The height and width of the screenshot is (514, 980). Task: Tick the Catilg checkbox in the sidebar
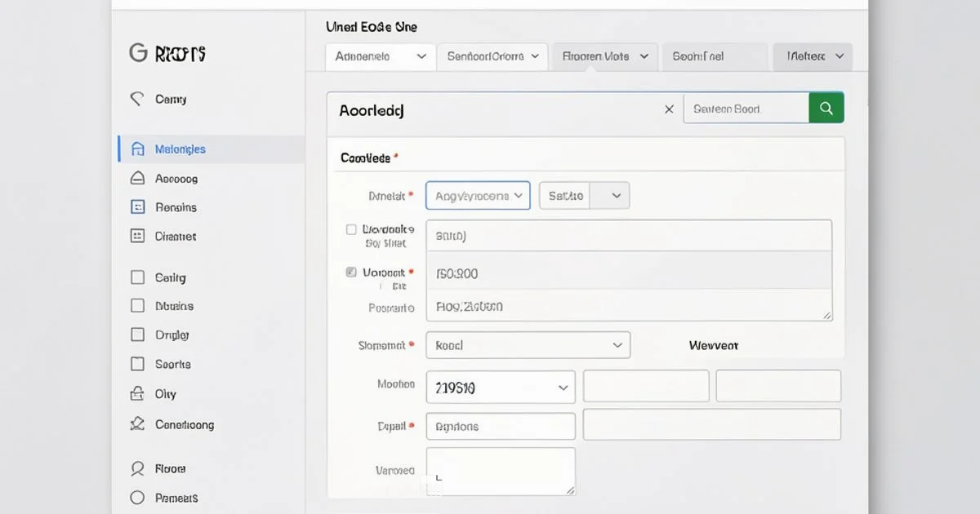[137, 277]
